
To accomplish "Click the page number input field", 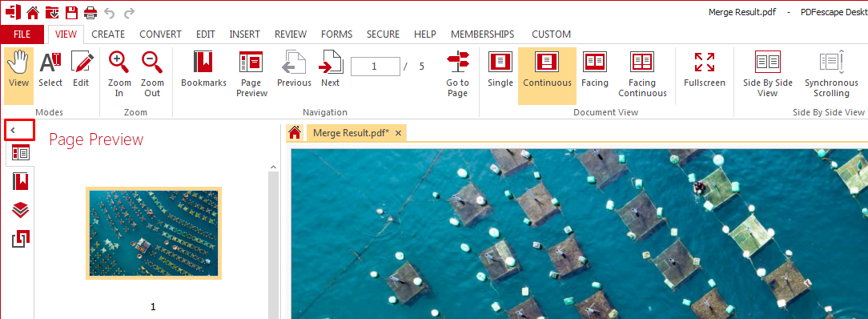I will [x=376, y=67].
